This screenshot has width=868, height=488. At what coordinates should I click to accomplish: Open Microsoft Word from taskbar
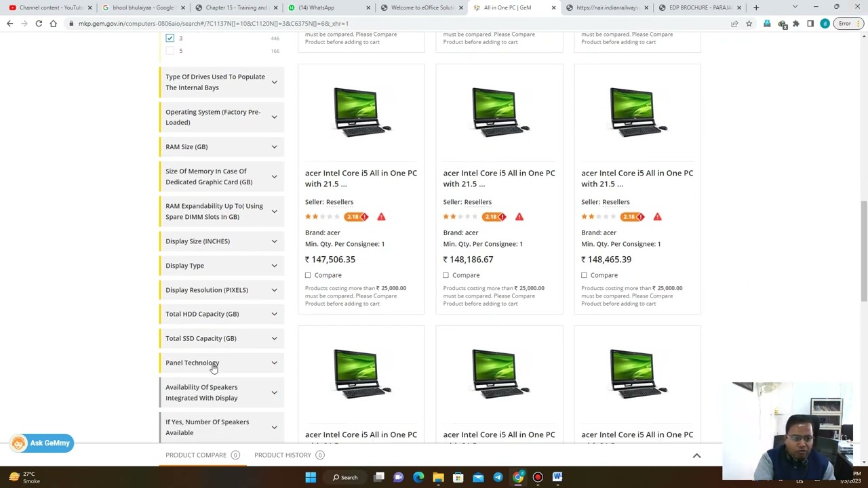point(557,477)
